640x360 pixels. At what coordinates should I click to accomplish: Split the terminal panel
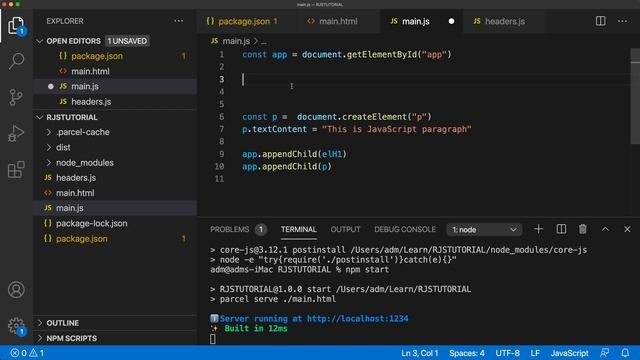[x=561, y=229]
